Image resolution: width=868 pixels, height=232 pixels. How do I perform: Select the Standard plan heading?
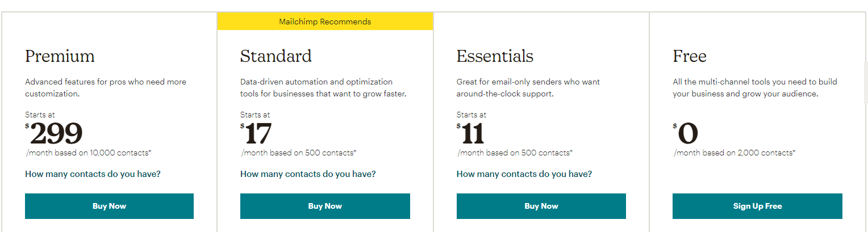click(x=276, y=56)
